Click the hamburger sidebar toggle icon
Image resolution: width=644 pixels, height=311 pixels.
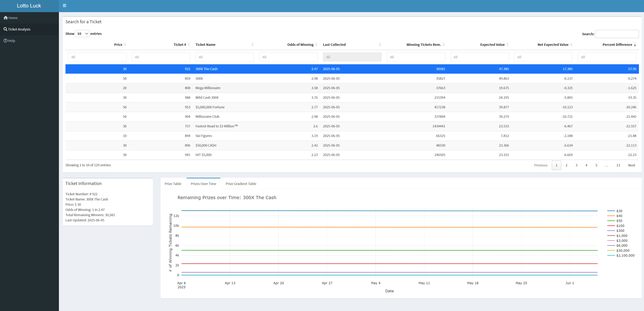point(64,6)
